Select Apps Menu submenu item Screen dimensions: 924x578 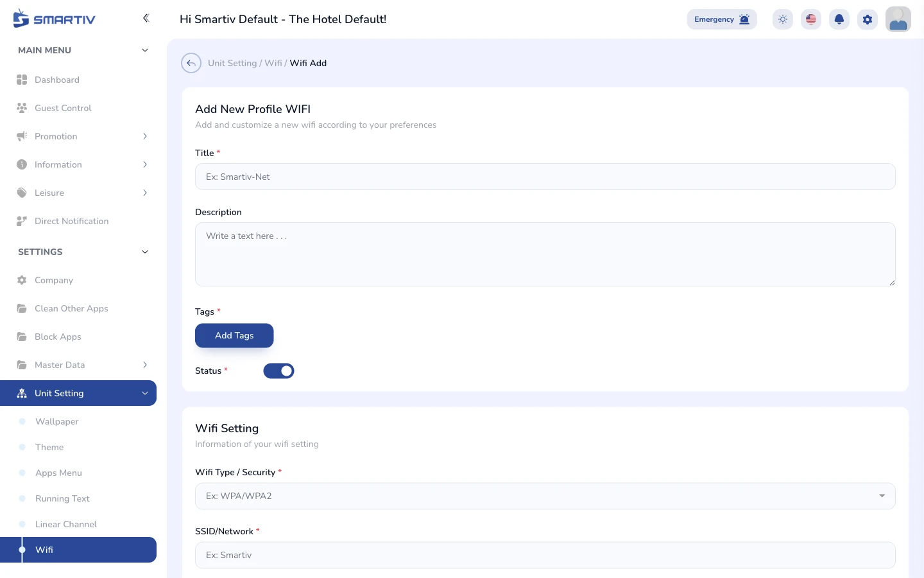78,473
